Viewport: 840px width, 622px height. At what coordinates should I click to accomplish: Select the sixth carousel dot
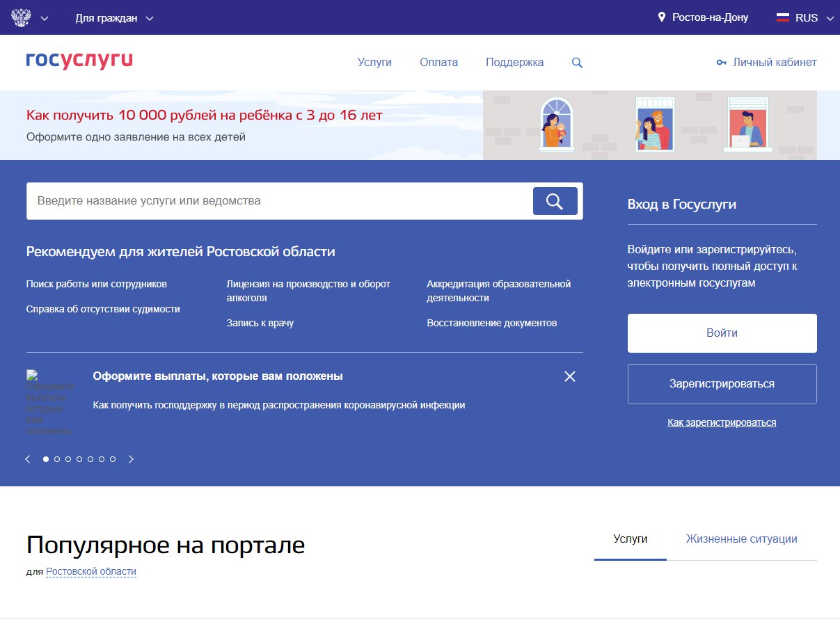click(x=102, y=459)
